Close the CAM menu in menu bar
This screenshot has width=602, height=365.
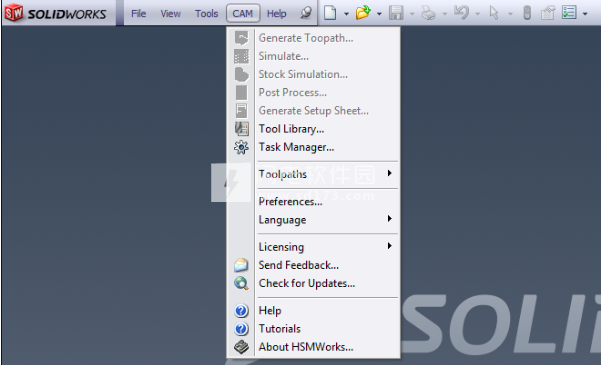(x=243, y=14)
